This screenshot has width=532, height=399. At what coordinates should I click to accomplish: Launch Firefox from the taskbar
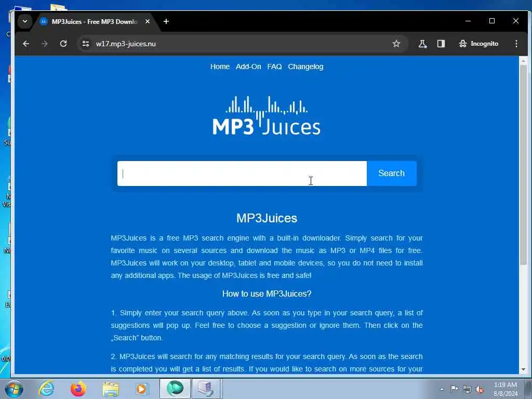[78, 389]
